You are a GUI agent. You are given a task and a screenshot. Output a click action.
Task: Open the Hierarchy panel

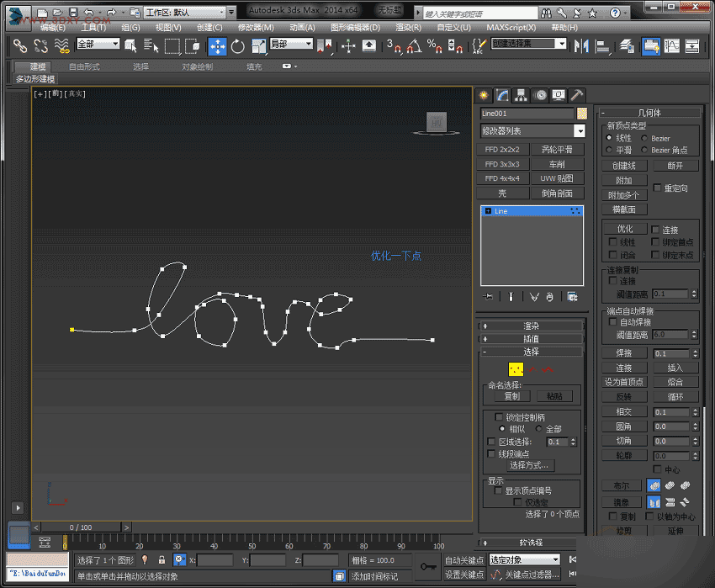[x=522, y=94]
